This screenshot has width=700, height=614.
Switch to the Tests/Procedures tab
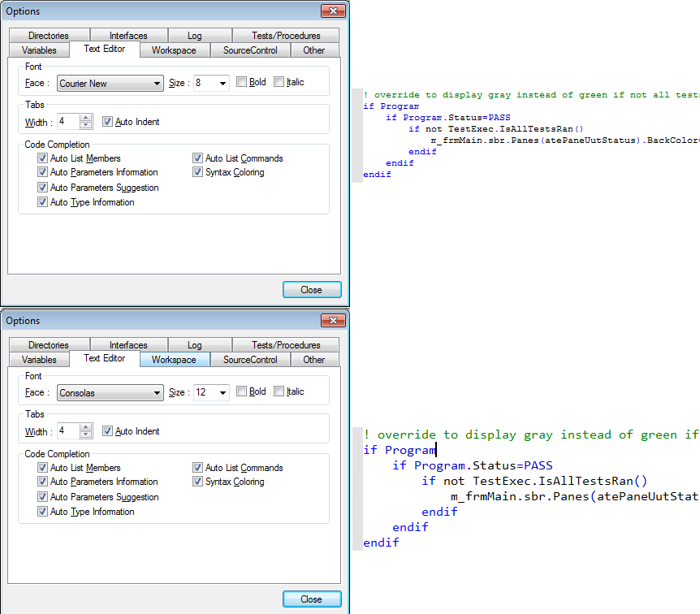tap(286, 35)
